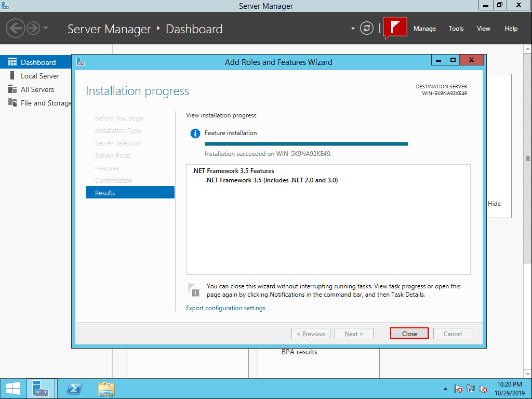Click Export configuration settings link
The image size is (532, 399).
pyautogui.click(x=225, y=308)
